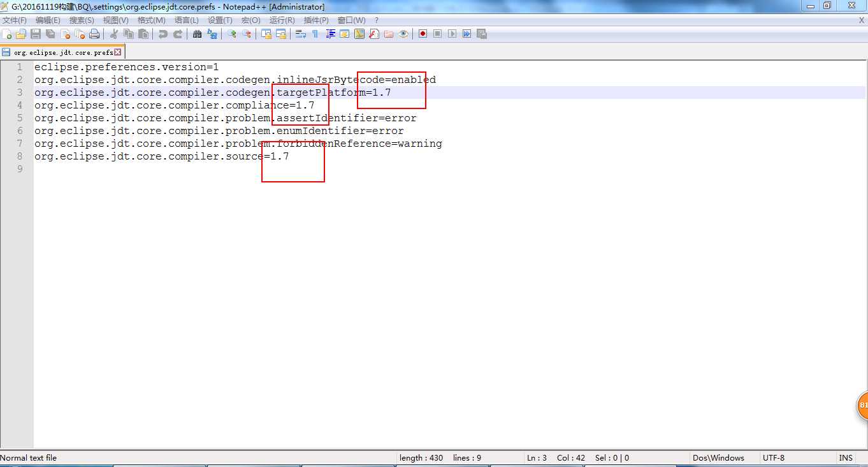This screenshot has width=868, height=467.
Task: Click Run Macro Multiple Times icon
Action: point(467,34)
